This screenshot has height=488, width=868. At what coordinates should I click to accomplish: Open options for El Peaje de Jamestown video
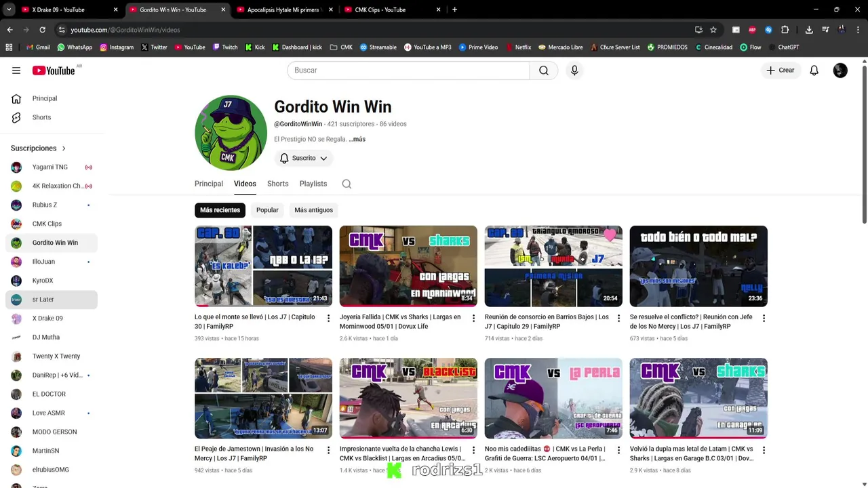(329, 451)
